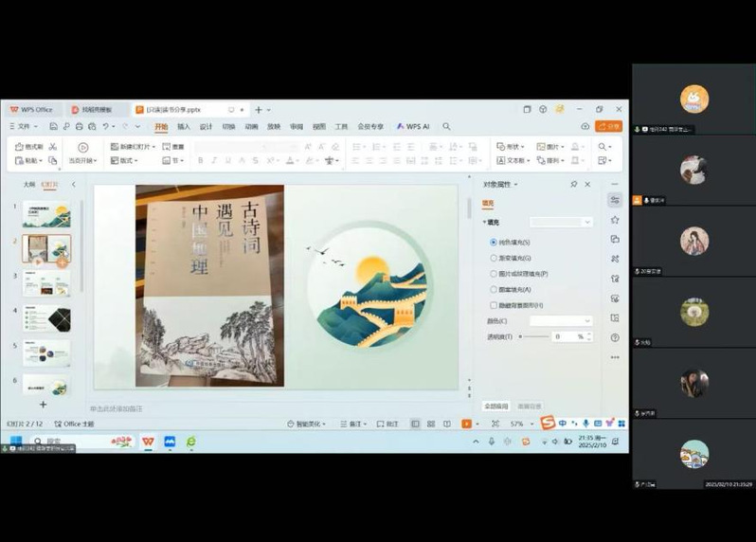Select solid fill radio button (纯色填充)
This screenshot has width=756, height=542.
tap(494, 242)
